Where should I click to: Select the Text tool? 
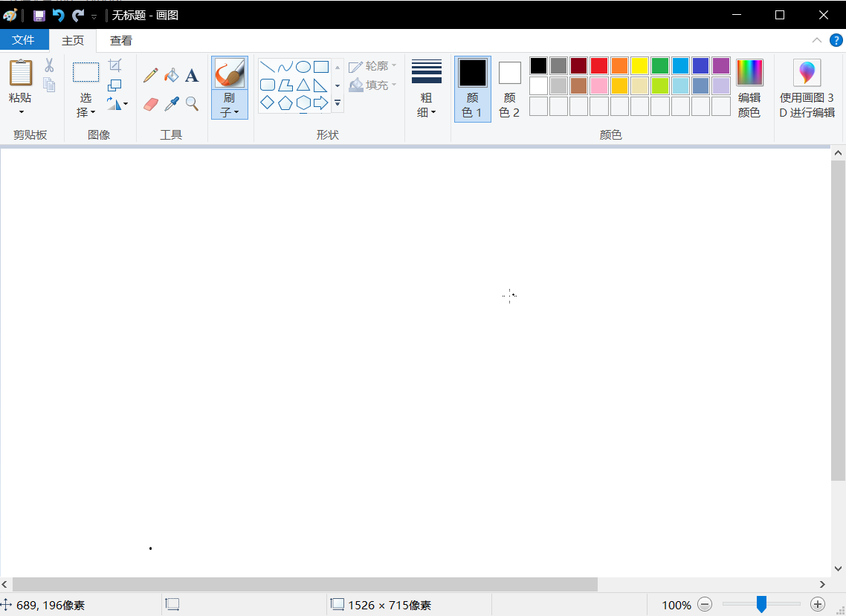[x=192, y=75]
